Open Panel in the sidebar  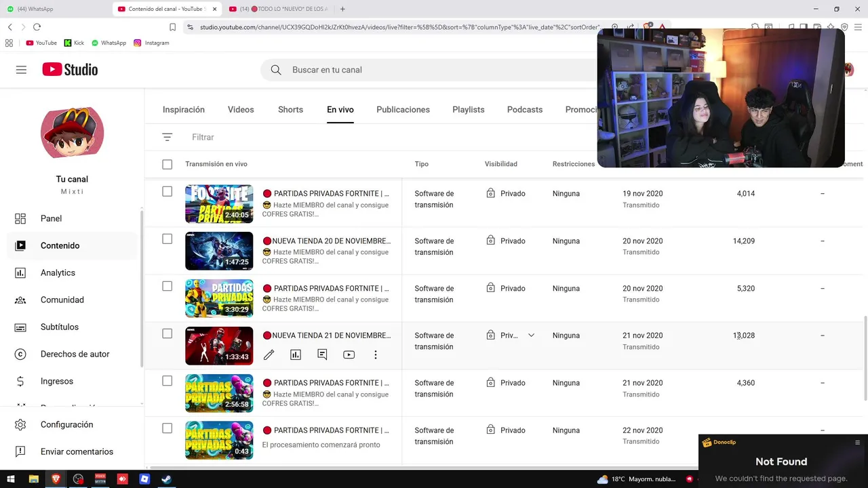(72, 218)
